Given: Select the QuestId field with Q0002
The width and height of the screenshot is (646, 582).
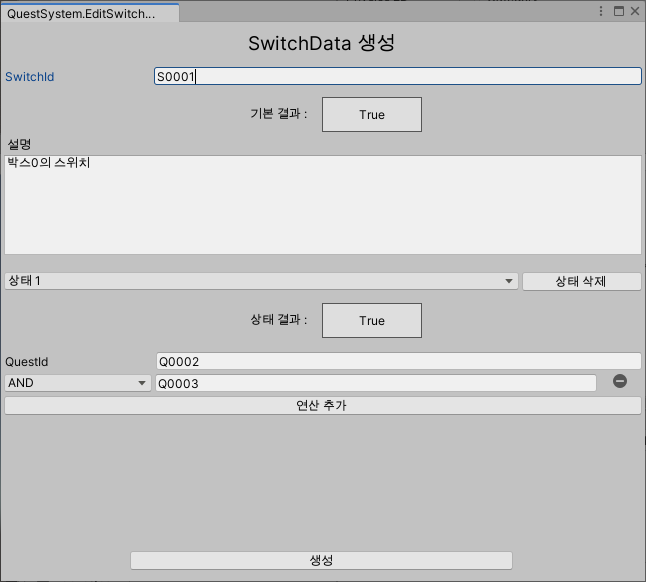Looking at the screenshot, I should pyautogui.click(x=397, y=361).
